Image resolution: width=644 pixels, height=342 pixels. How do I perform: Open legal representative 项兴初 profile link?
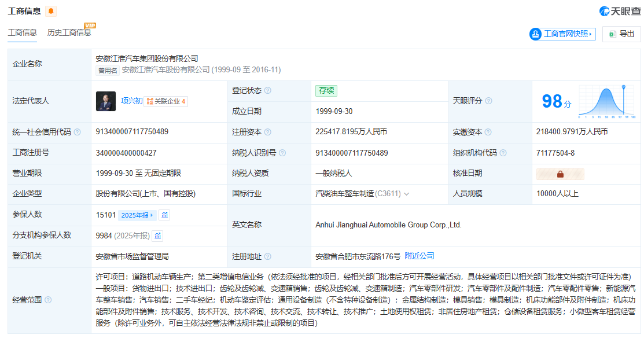point(131,101)
